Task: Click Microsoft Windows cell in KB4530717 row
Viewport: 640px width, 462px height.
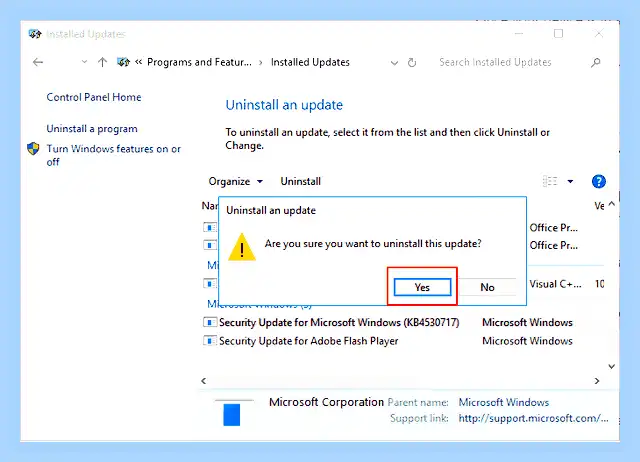Action: pos(527,322)
